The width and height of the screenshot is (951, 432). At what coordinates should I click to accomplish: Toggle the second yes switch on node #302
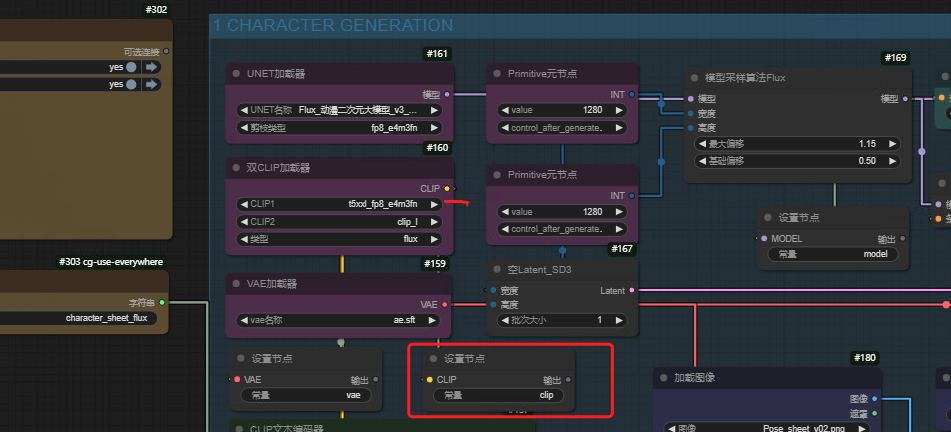click(x=131, y=84)
